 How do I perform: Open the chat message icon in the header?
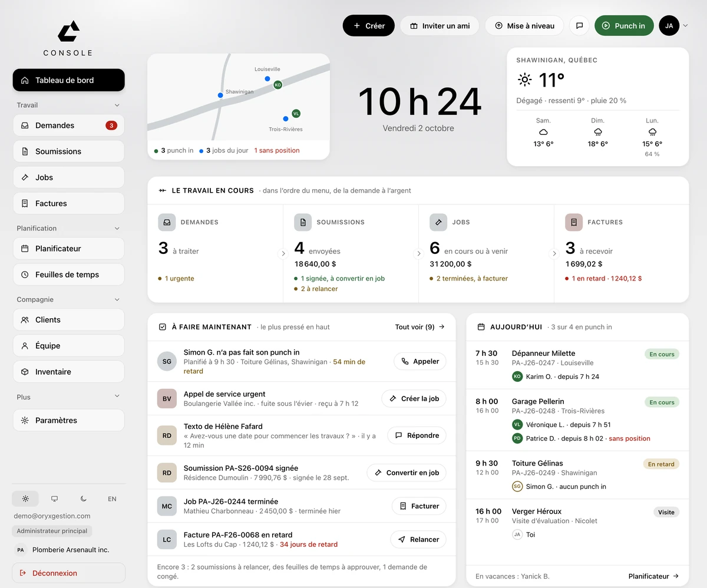tap(579, 26)
